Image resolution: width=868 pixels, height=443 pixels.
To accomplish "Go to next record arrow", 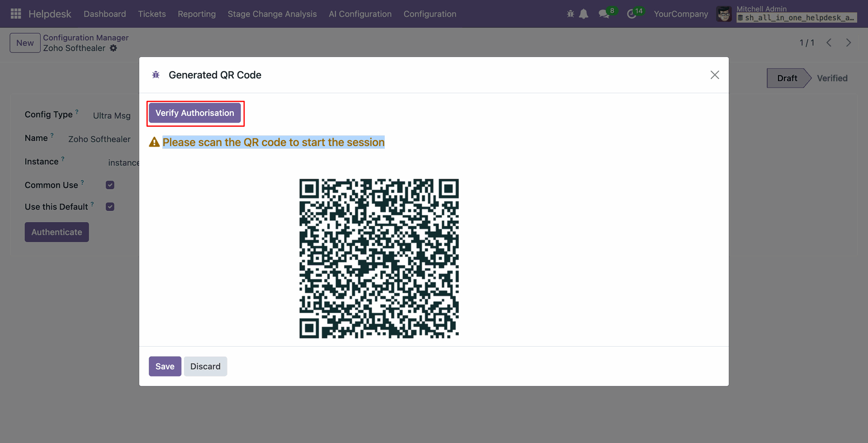I will coord(849,43).
